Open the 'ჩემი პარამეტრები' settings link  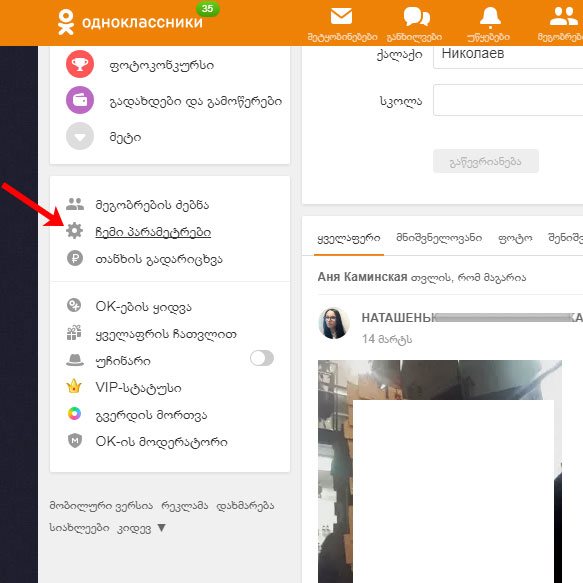153,232
